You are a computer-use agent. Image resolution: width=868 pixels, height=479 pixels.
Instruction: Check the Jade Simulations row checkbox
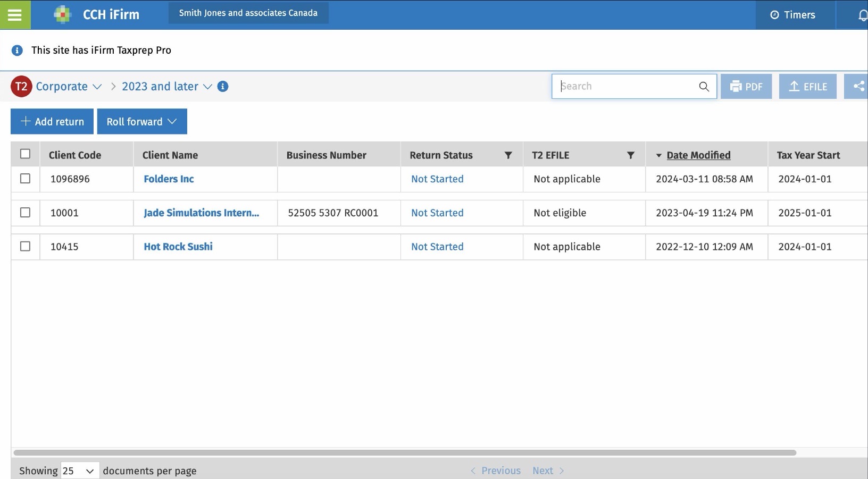25,212
